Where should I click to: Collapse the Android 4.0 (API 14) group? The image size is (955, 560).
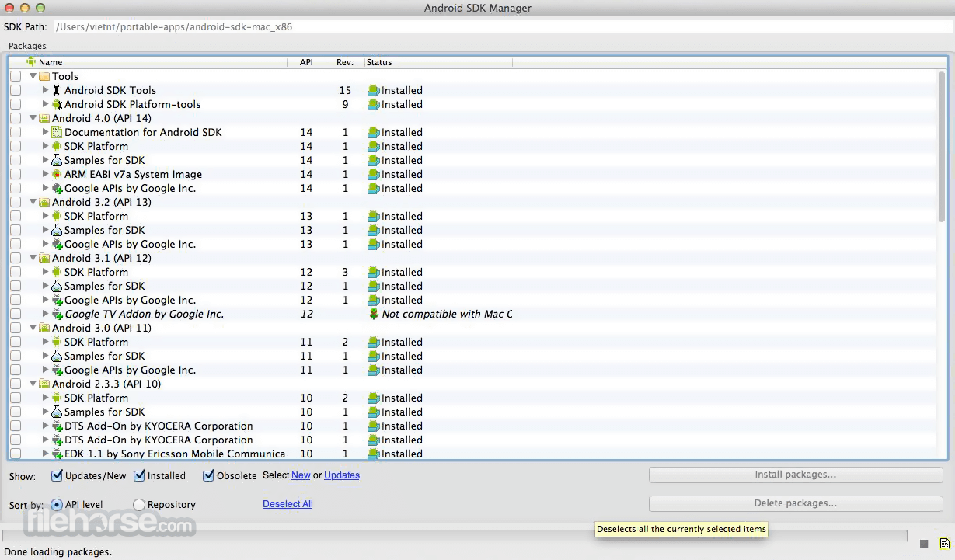(x=33, y=118)
